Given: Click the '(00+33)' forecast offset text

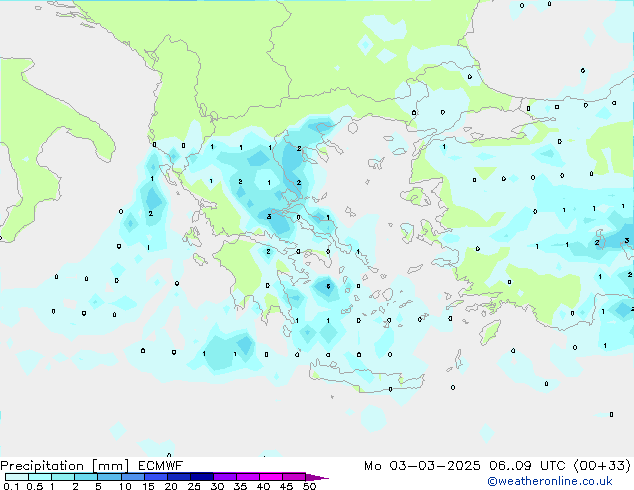Looking at the screenshot, I should tap(602, 466).
